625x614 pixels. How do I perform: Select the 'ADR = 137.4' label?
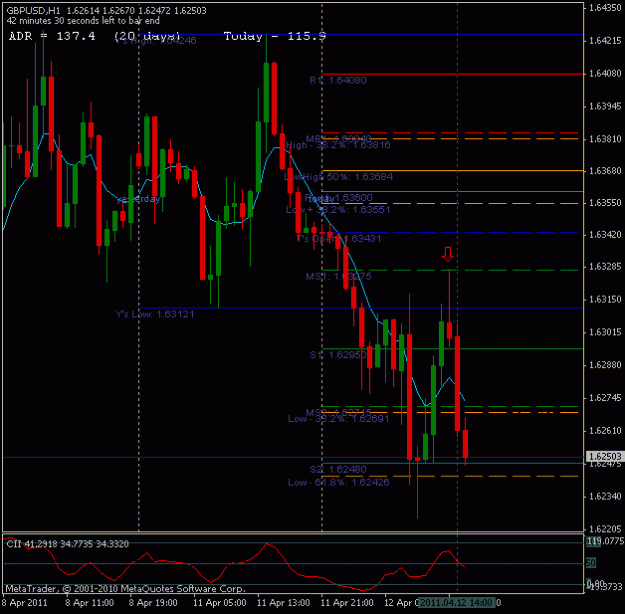[52, 36]
